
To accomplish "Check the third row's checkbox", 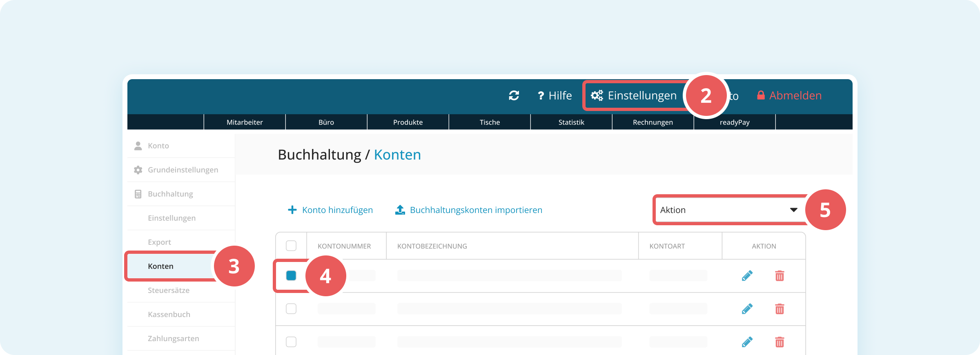I will [291, 342].
